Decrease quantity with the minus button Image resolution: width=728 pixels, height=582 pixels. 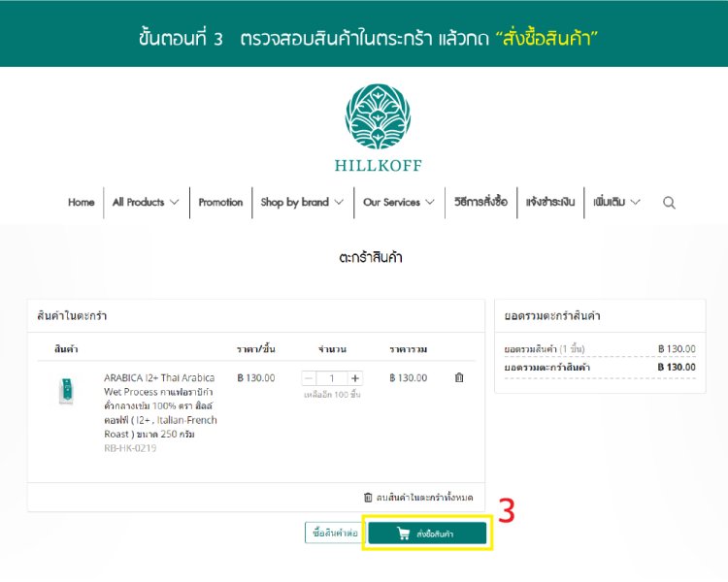[x=310, y=378]
